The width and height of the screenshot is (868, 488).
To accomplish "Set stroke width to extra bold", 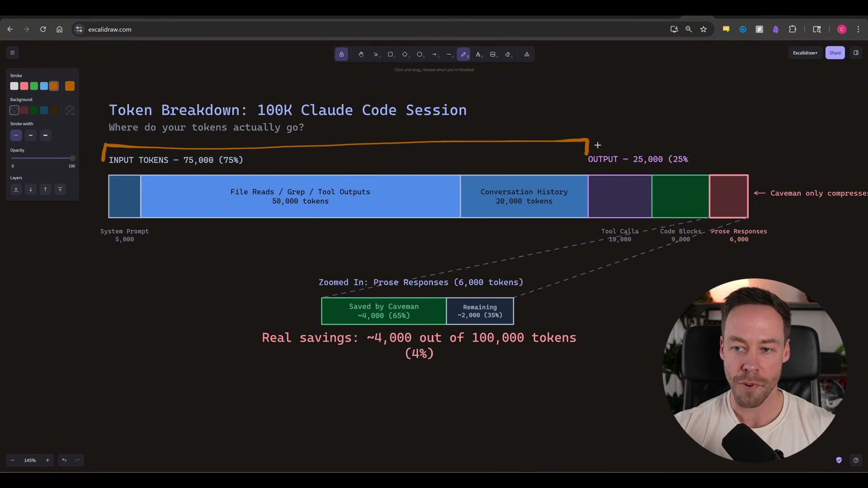I will pyautogui.click(x=45, y=135).
